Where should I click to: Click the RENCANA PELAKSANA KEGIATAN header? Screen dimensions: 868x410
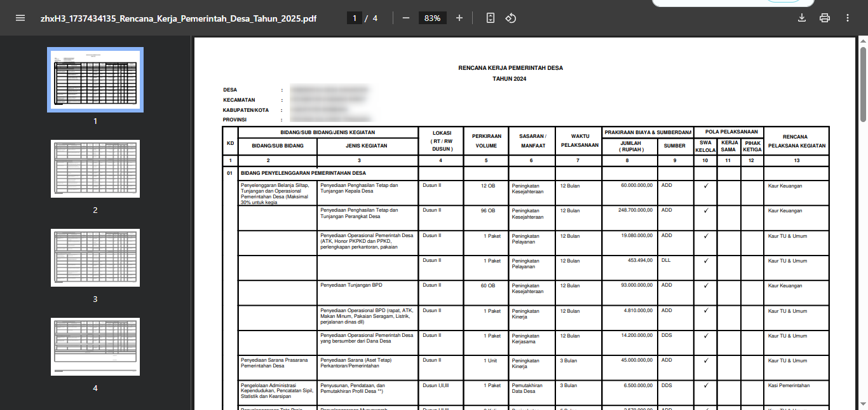(x=796, y=140)
